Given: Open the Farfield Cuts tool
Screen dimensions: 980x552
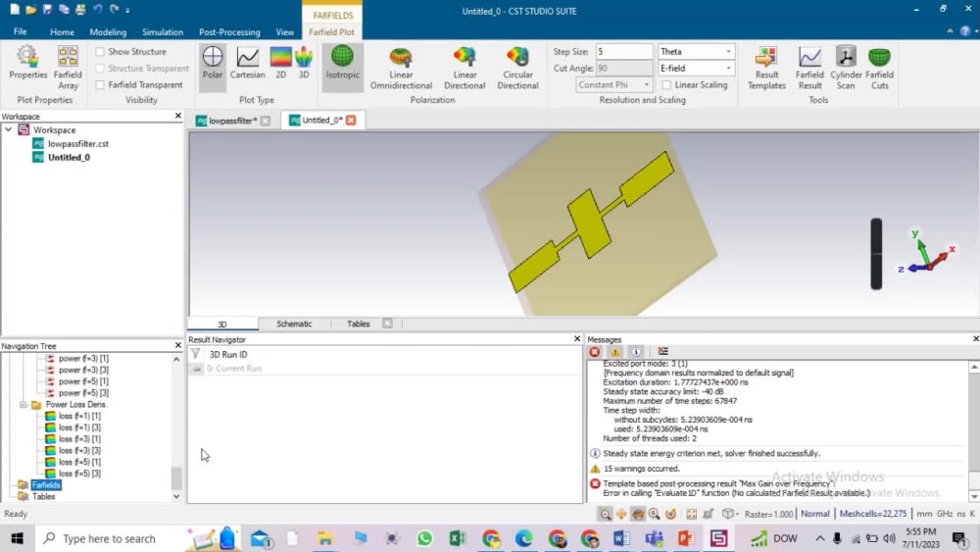Looking at the screenshot, I should tap(879, 68).
